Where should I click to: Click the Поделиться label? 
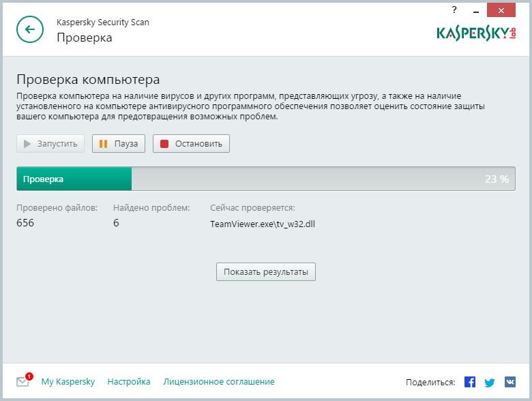tap(430, 383)
